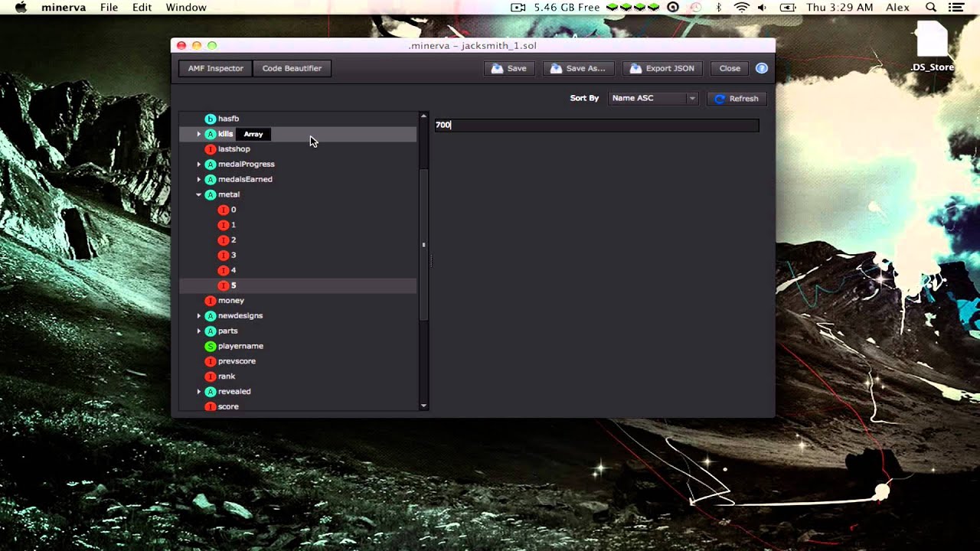This screenshot has width=980, height=551.
Task: Click the string type icon beside playername
Action: [x=211, y=346]
